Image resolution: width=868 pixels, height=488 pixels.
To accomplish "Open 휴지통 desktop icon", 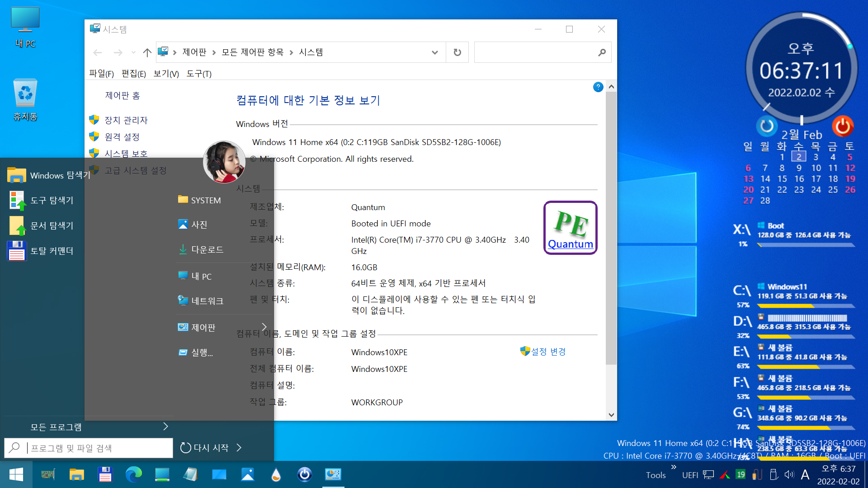I will [25, 100].
